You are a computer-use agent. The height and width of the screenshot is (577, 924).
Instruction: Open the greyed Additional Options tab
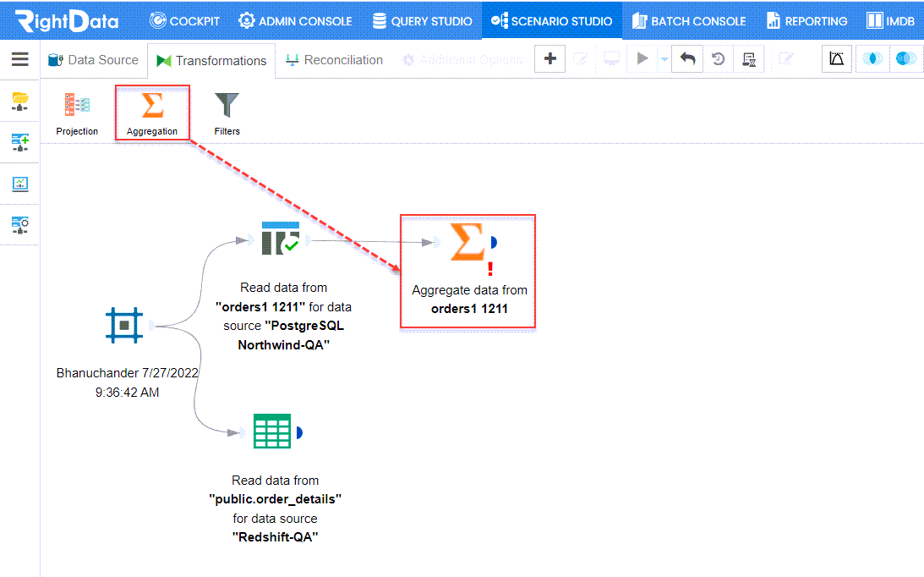point(462,60)
